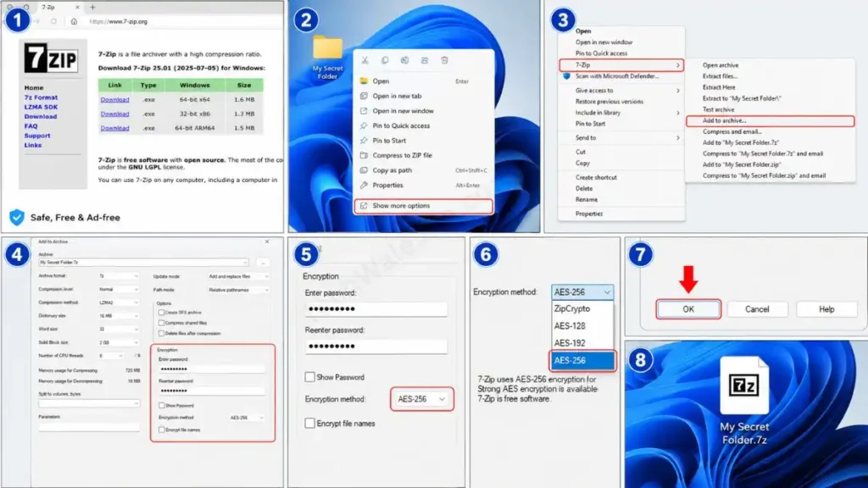Tick Show Password in the full Add to Archive dialog
This screenshot has width=868, height=488.
[162, 406]
